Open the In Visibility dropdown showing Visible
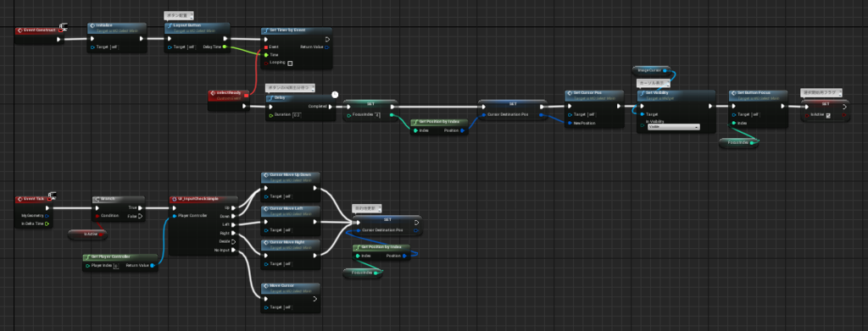This screenshot has width=868, height=331. [674, 126]
